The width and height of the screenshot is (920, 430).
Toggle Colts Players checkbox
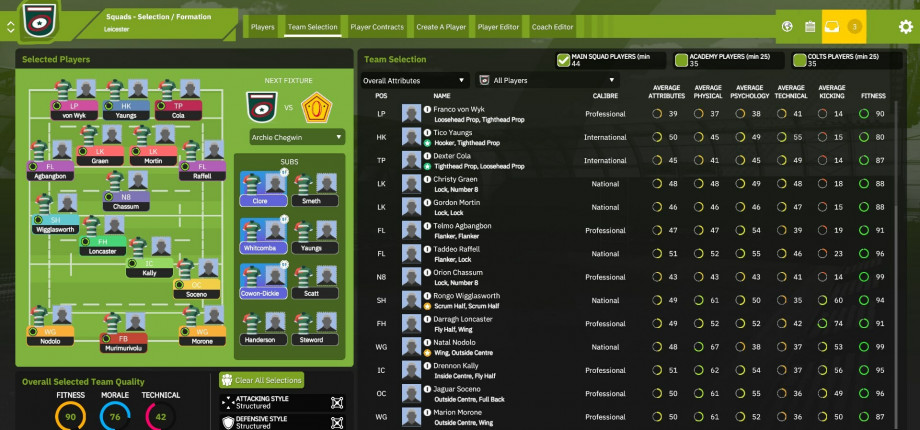(799, 60)
